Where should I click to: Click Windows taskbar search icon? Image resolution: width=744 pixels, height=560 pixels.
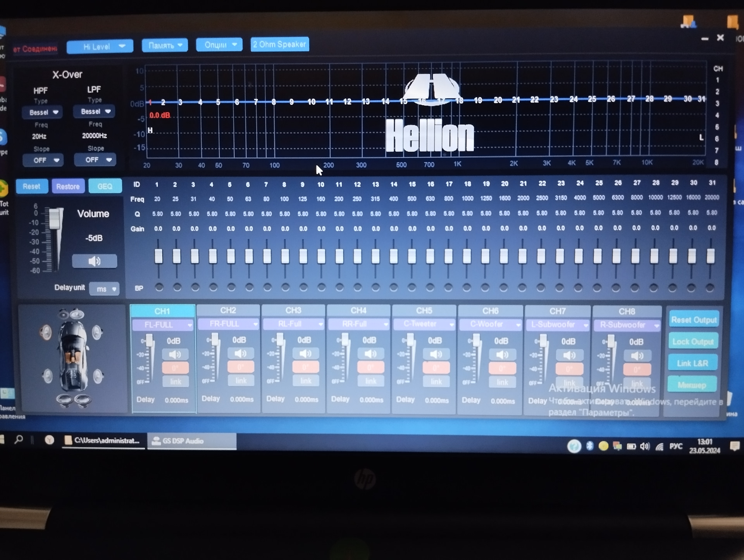point(19,440)
